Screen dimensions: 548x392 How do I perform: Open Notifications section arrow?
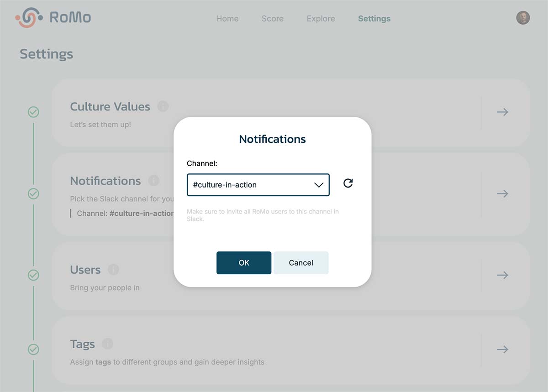502,193
